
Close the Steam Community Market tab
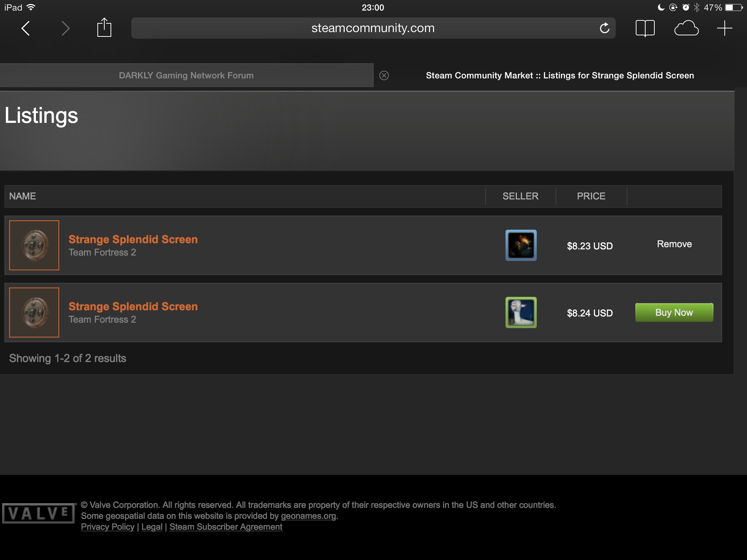(x=384, y=75)
